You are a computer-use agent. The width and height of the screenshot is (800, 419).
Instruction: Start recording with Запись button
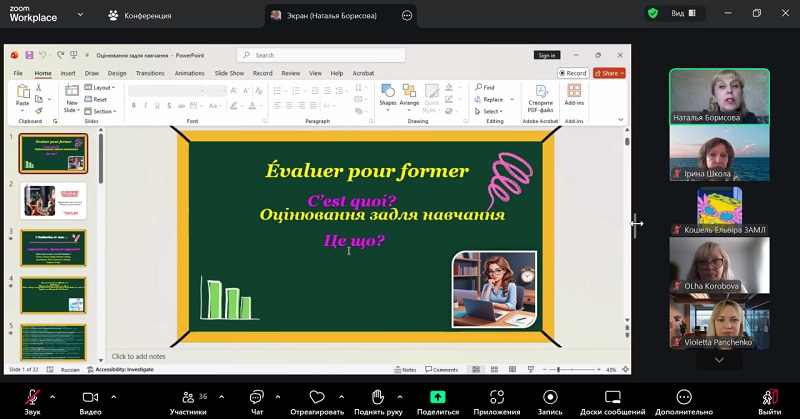coord(550,397)
